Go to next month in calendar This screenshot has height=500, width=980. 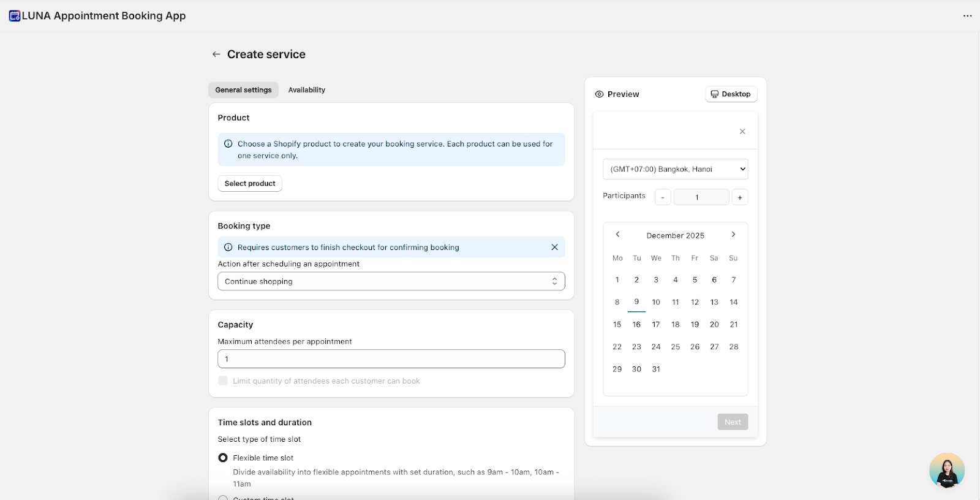tap(733, 235)
